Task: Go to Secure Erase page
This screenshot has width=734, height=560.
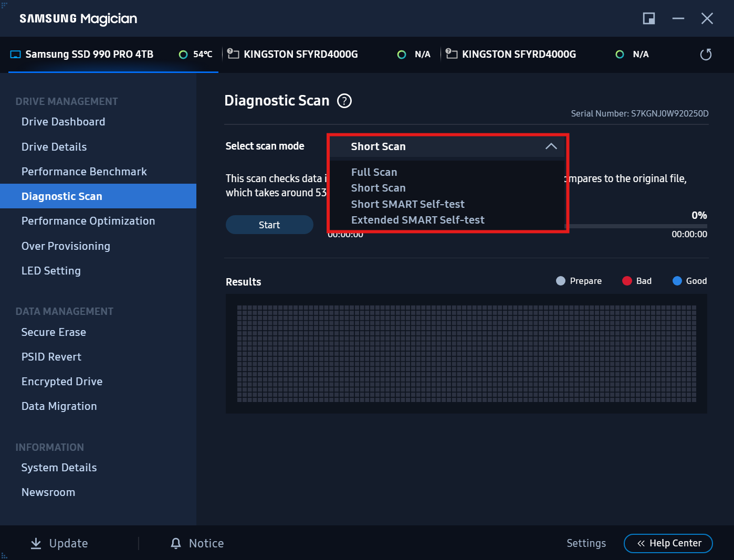Action: pos(54,332)
